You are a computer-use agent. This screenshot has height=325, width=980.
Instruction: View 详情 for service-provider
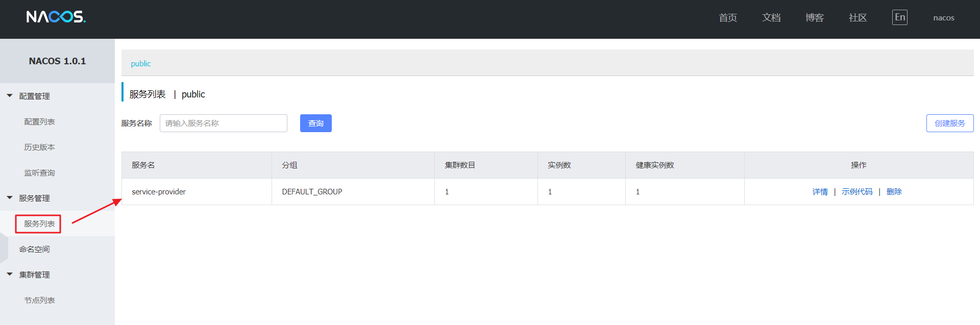coord(820,191)
